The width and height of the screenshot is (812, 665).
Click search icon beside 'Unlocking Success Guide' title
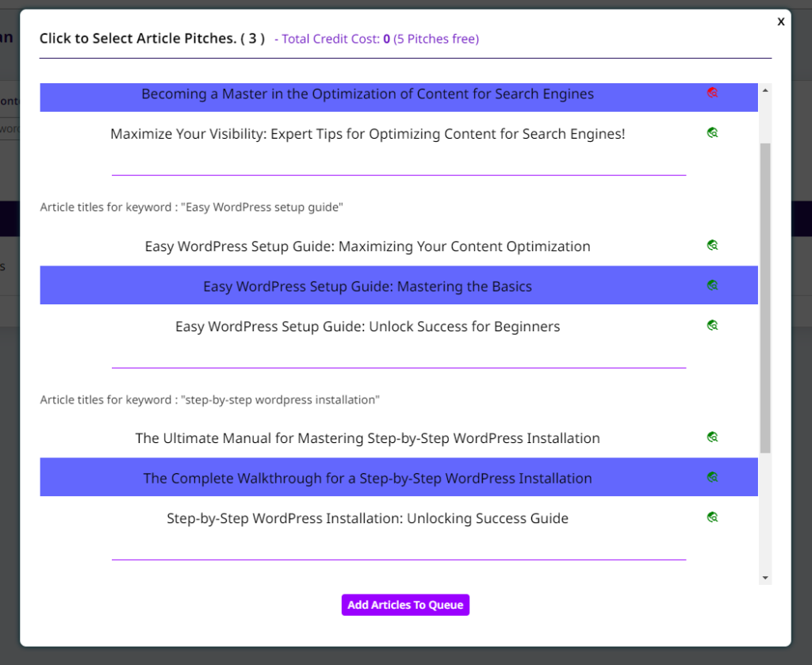pyautogui.click(x=712, y=518)
